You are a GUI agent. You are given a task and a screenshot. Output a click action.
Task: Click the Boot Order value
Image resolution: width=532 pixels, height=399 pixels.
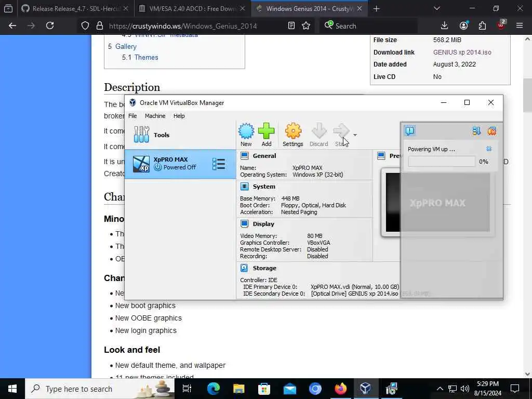[x=313, y=205]
